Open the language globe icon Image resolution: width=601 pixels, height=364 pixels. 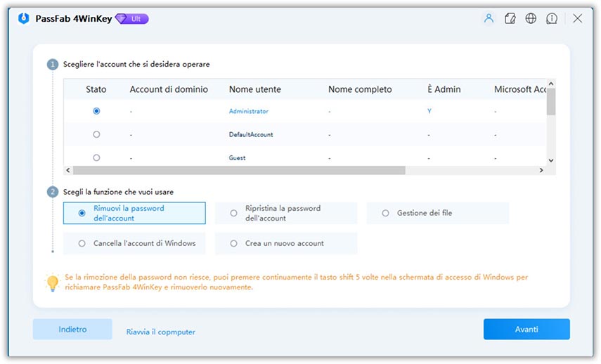coord(531,18)
